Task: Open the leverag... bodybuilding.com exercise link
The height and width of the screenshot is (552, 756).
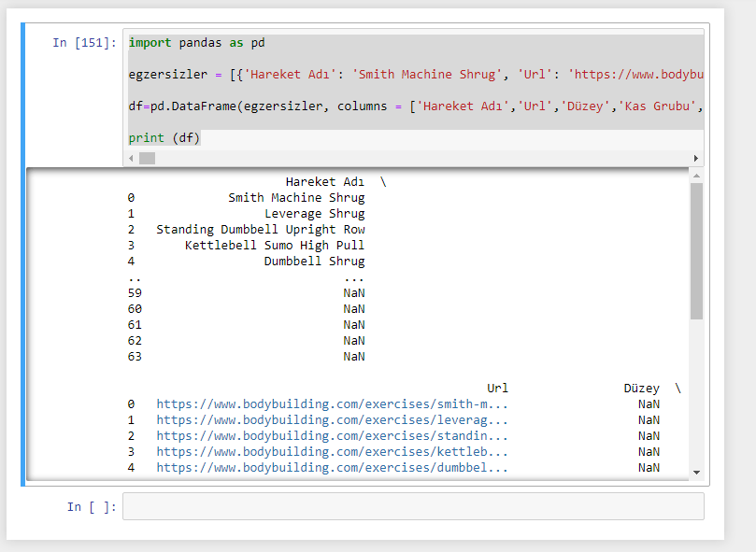Action: click(x=332, y=420)
